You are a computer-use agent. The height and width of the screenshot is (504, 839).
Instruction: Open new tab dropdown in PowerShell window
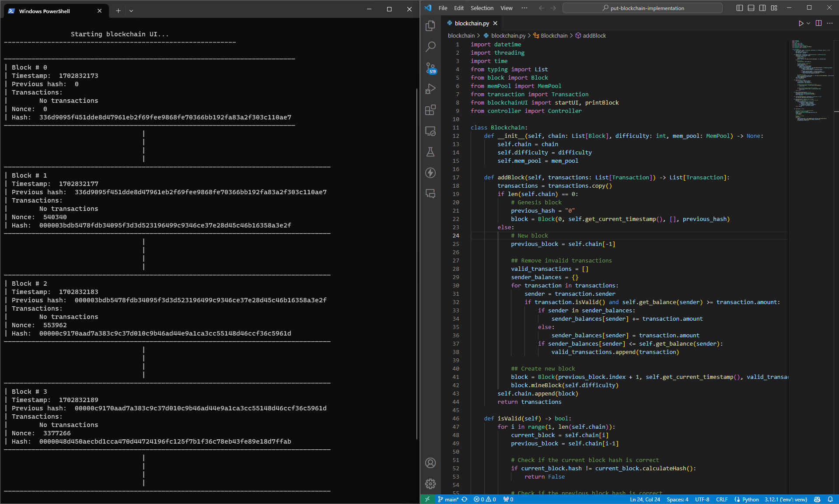pyautogui.click(x=131, y=11)
